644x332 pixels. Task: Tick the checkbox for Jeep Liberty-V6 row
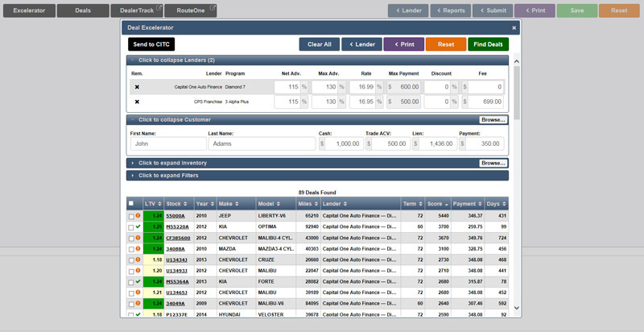click(x=131, y=216)
